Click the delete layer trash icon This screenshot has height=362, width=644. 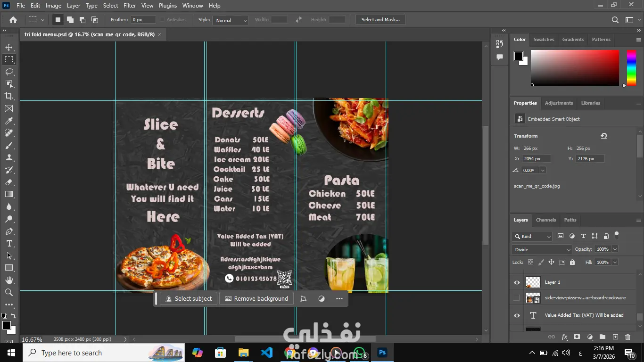tap(627, 337)
